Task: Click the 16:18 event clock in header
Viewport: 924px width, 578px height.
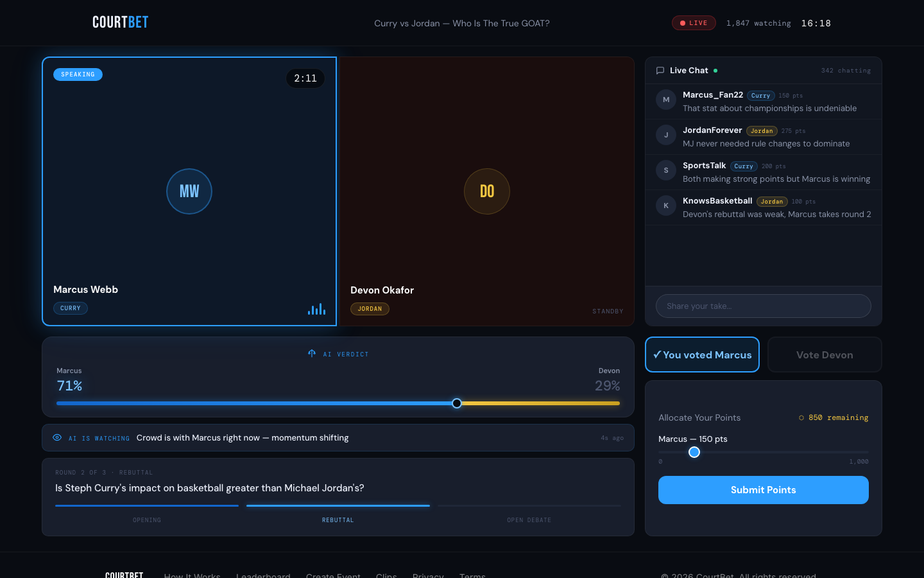Action: coord(816,23)
